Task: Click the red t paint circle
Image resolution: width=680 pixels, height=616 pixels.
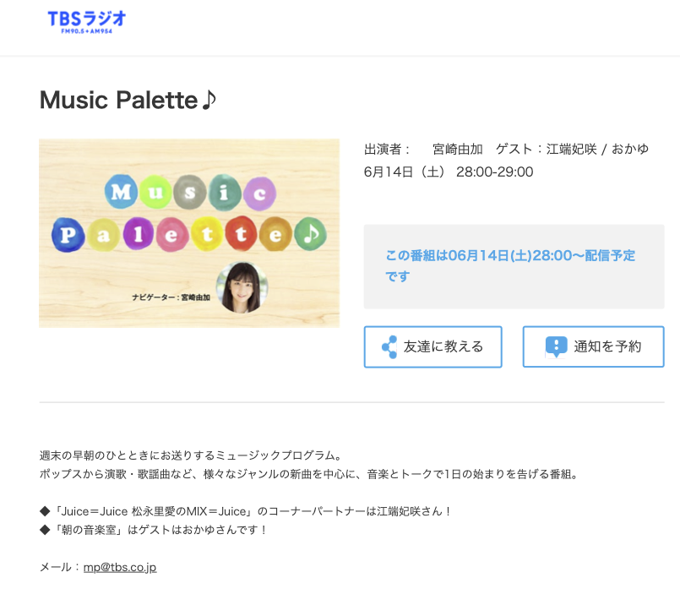Action: pos(241,234)
